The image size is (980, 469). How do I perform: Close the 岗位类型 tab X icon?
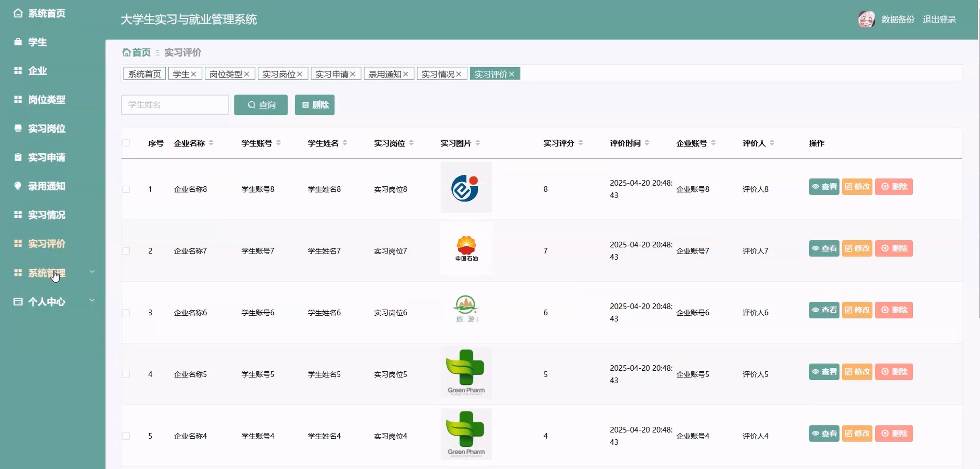tap(246, 74)
